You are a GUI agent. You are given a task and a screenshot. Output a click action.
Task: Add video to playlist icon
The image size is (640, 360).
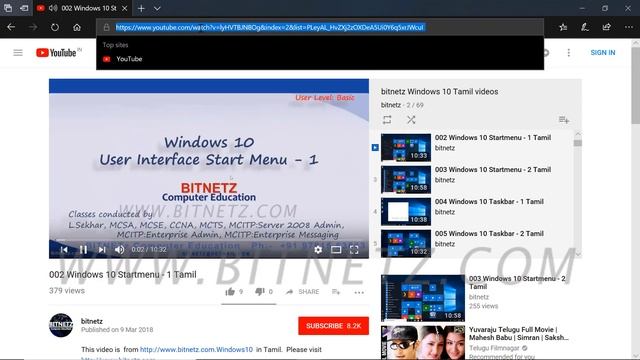click(x=336, y=291)
